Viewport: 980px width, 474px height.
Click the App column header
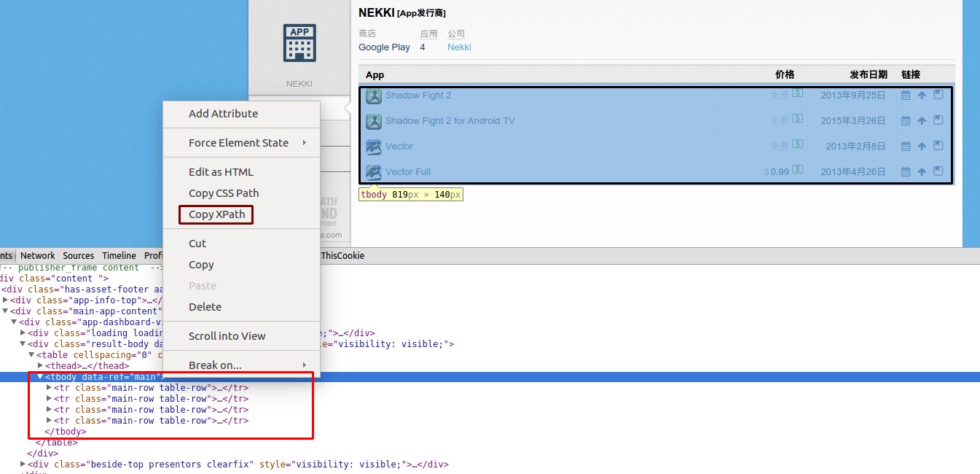pos(375,74)
